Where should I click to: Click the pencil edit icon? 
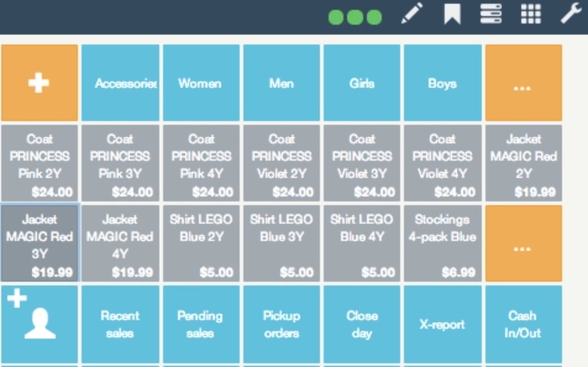[x=412, y=14]
